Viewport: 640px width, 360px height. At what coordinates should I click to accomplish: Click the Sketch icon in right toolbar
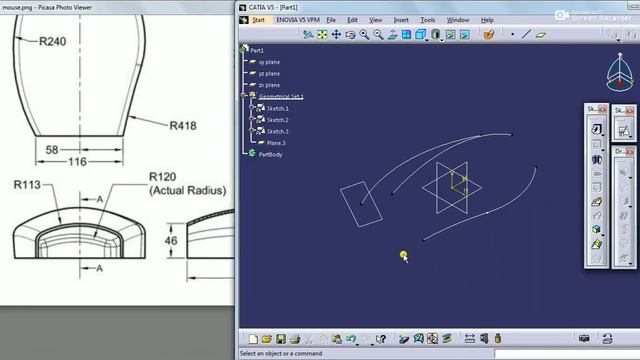[x=596, y=129]
